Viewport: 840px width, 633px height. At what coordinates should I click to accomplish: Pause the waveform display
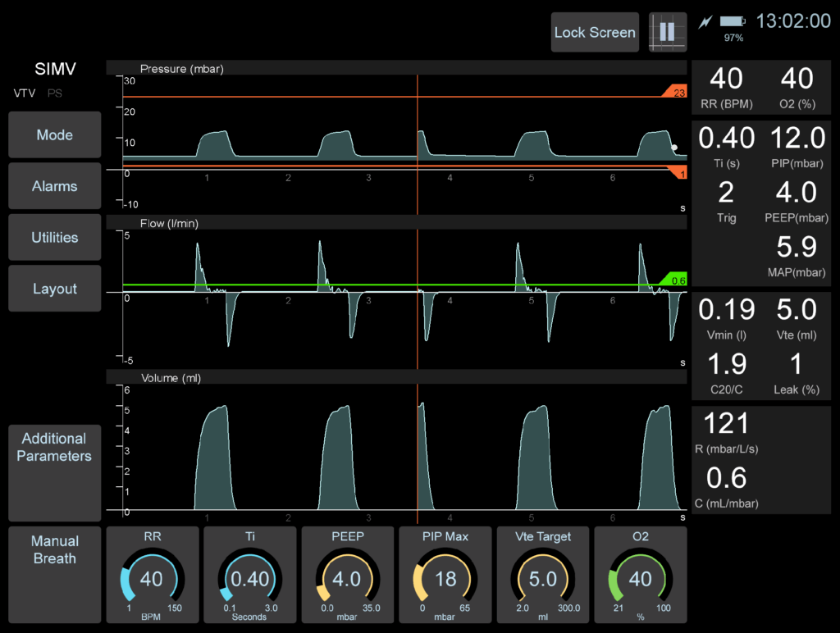point(667,32)
